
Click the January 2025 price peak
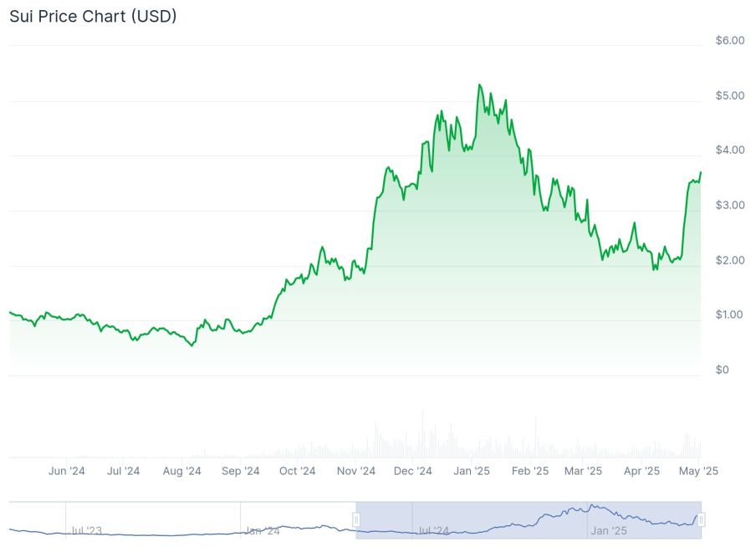pos(479,84)
